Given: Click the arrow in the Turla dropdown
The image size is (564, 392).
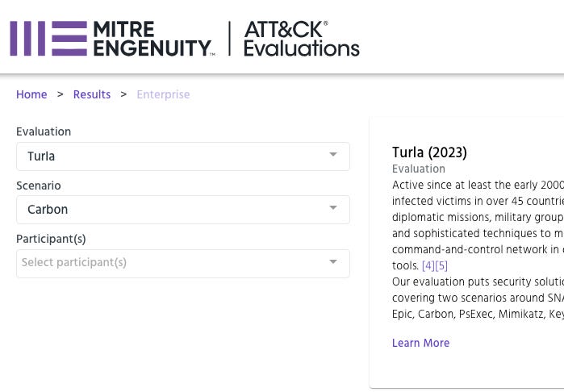Looking at the screenshot, I should (333, 154).
